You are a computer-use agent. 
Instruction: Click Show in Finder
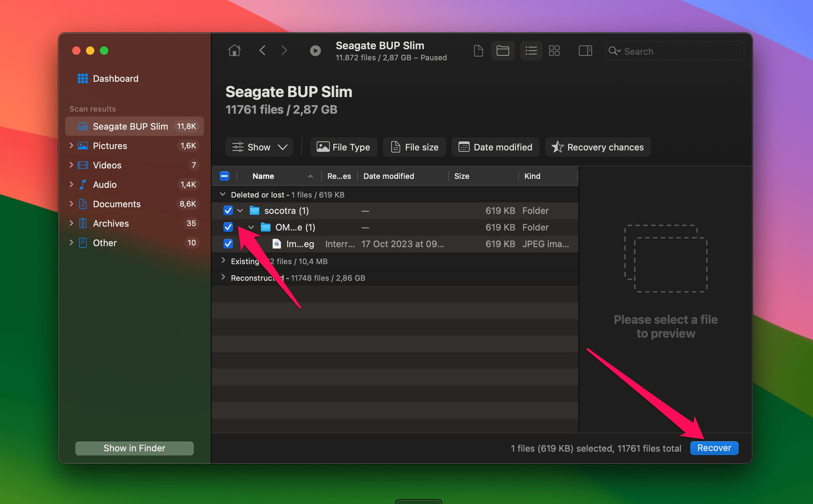[x=134, y=448]
